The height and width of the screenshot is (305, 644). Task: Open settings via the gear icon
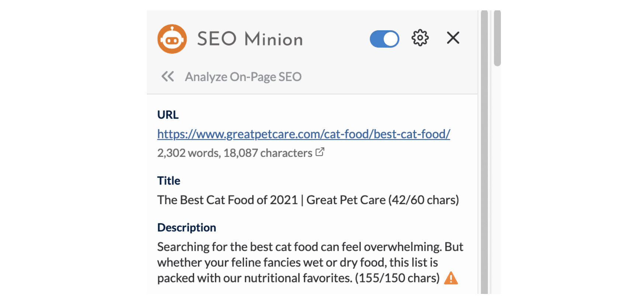coord(420,38)
